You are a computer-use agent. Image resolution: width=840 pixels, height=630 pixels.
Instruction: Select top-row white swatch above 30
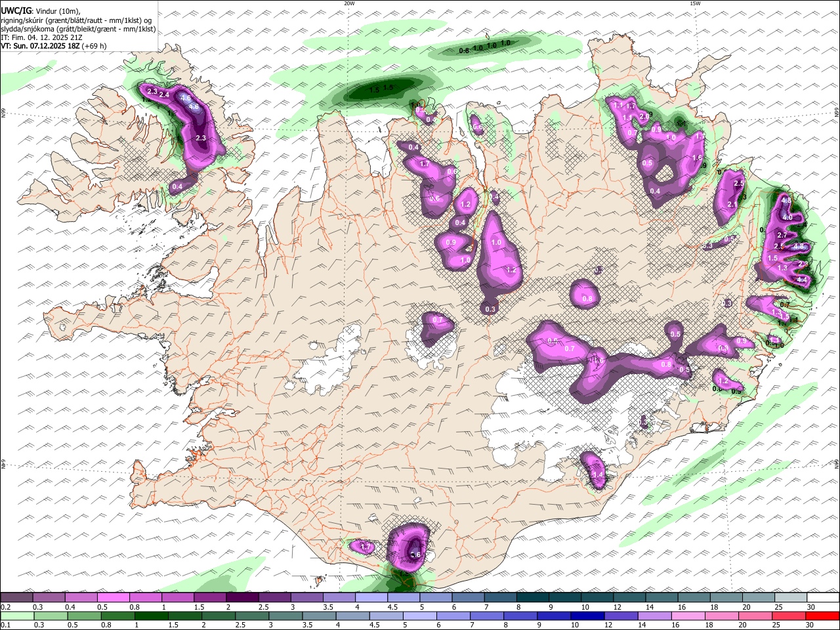pos(824,598)
